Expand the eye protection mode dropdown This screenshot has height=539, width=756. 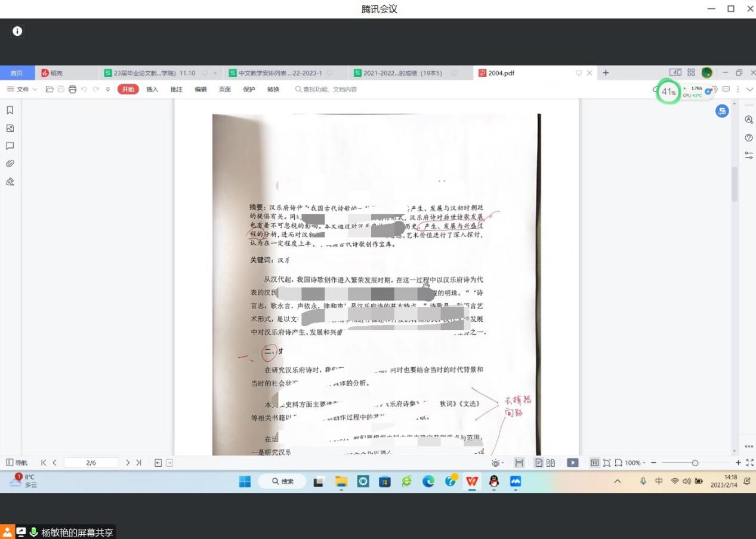click(498, 463)
